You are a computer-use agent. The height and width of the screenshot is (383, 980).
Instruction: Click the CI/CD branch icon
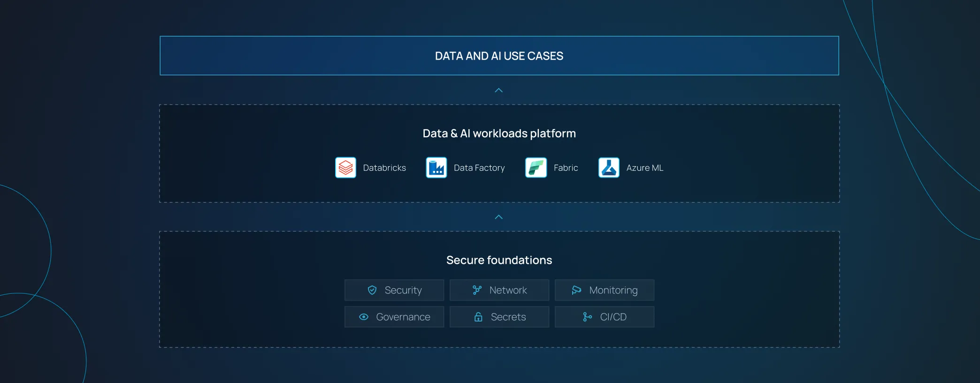[x=587, y=317]
